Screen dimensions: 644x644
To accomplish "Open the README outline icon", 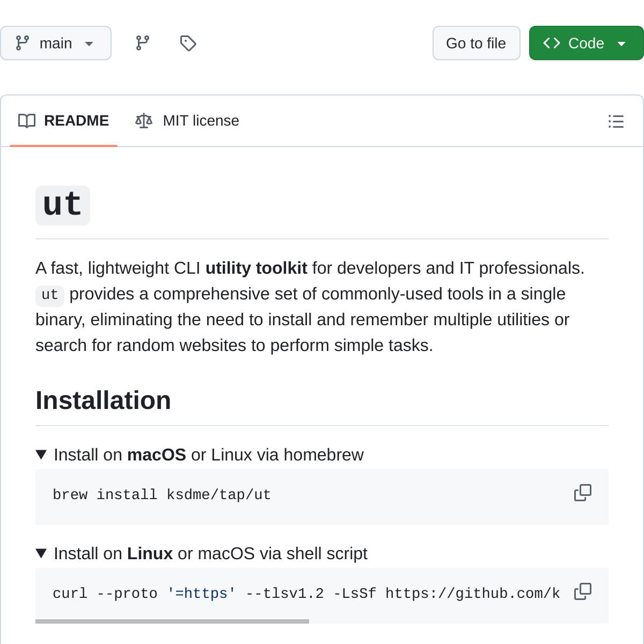I will [x=616, y=121].
